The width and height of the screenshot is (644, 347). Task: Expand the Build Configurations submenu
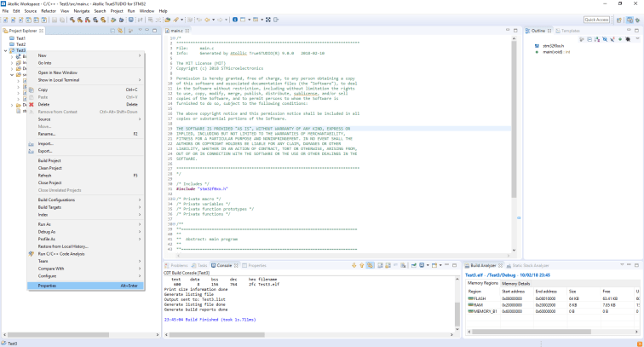click(56, 200)
